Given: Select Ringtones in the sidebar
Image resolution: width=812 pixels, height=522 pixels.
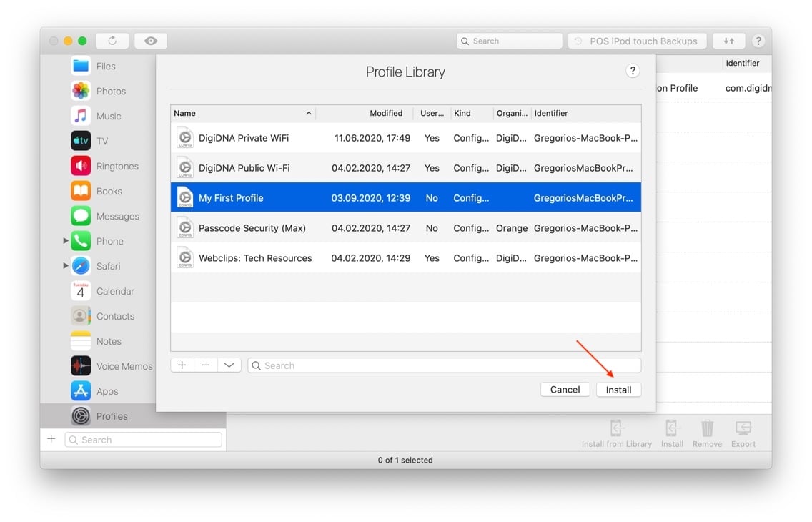Looking at the screenshot, I should (117, 166).
